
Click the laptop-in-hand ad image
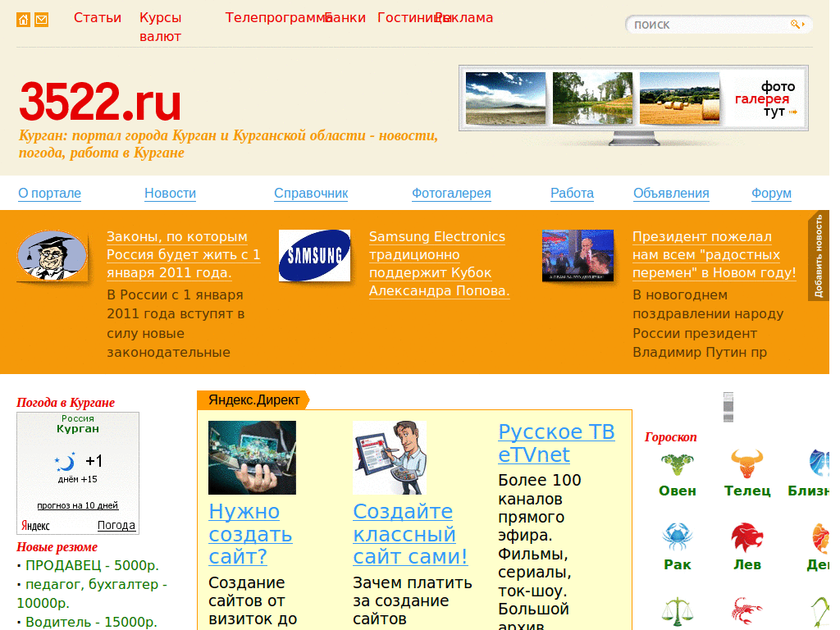click(x=252, y=458)
